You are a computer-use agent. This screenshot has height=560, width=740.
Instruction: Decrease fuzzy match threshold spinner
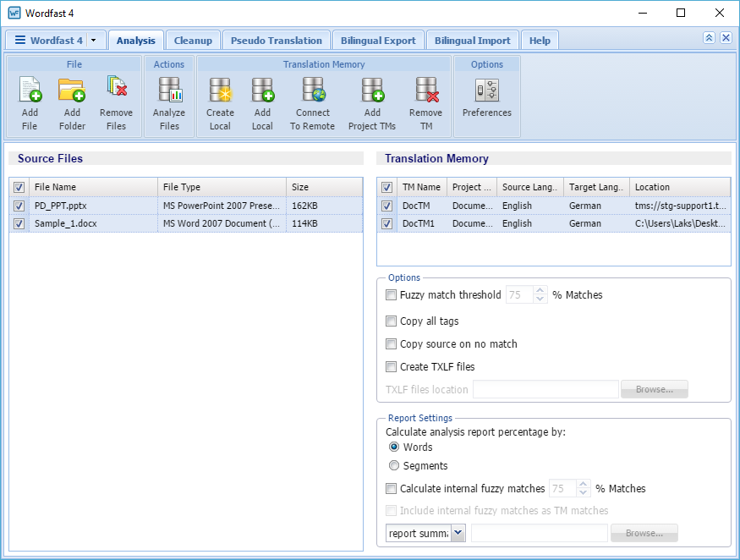click(540, 299)
